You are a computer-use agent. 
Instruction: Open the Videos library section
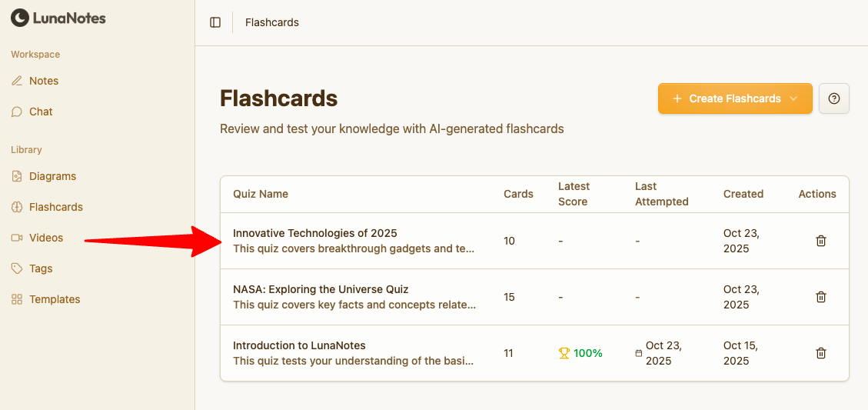[x=46, y=238]
